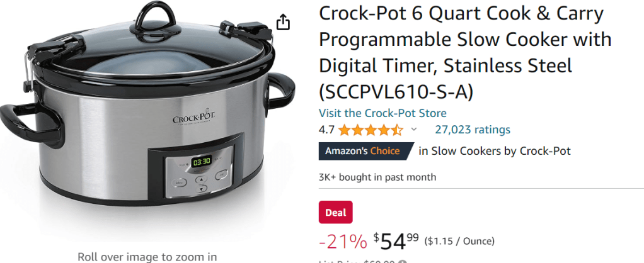Click the $54.99 price
The width and height of the screenshot is (644, 263).
396,242
